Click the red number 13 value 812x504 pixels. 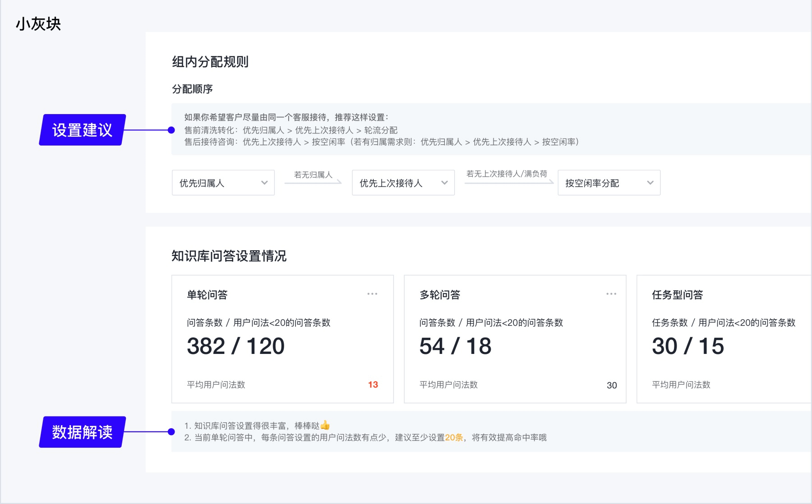click(373, 385)
